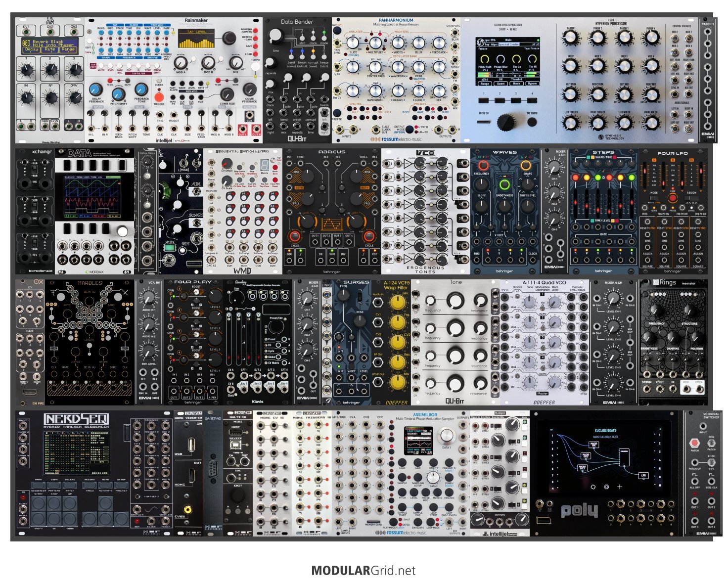This screenshot has width=728, height=581.
Task: Adjust the Mixer 6-CH Level CH-1 knob
Action: 613,299
